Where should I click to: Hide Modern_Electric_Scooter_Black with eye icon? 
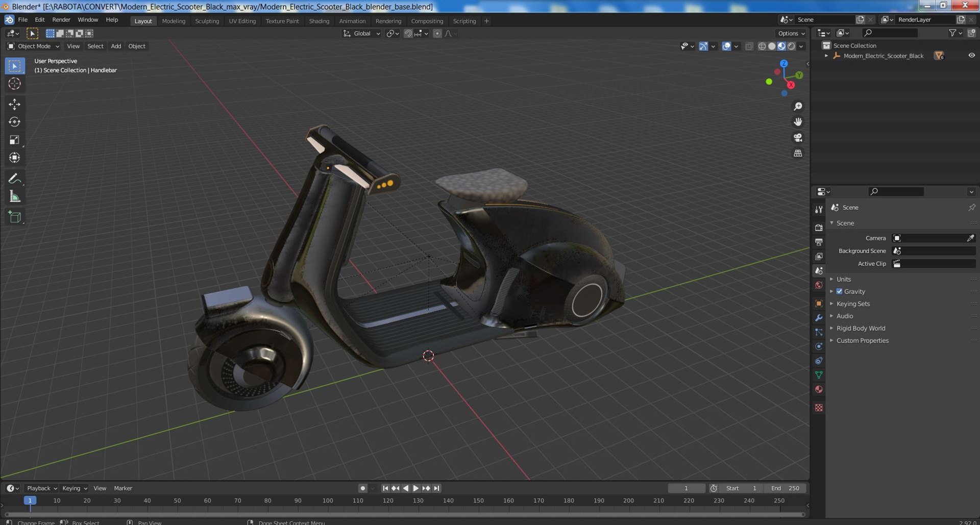pyautogui.click(x=971, y=56)
